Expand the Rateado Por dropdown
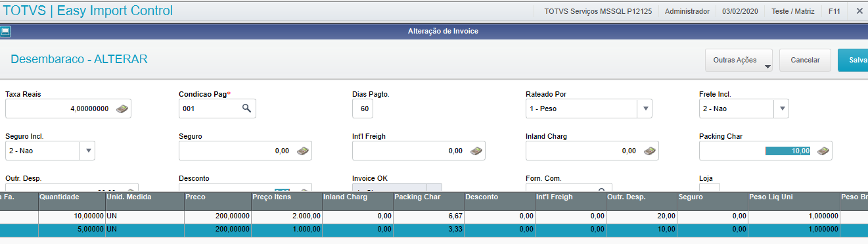The height and width of the screenshot is (244, 868). click(x=645, y=109)
